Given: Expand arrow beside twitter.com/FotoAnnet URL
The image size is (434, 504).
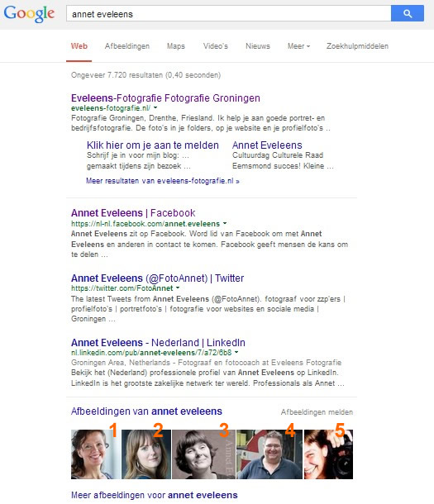Looking at the screenshot, I should click(178, 288).
